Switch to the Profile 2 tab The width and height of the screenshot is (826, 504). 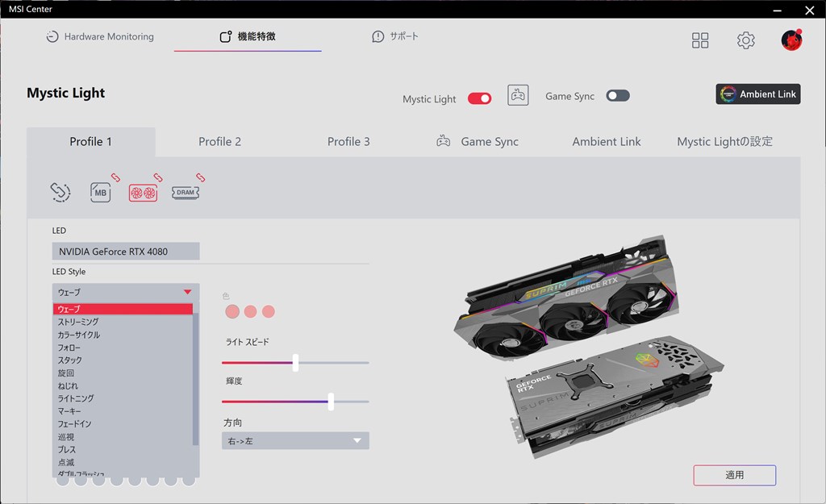[219, 142]
